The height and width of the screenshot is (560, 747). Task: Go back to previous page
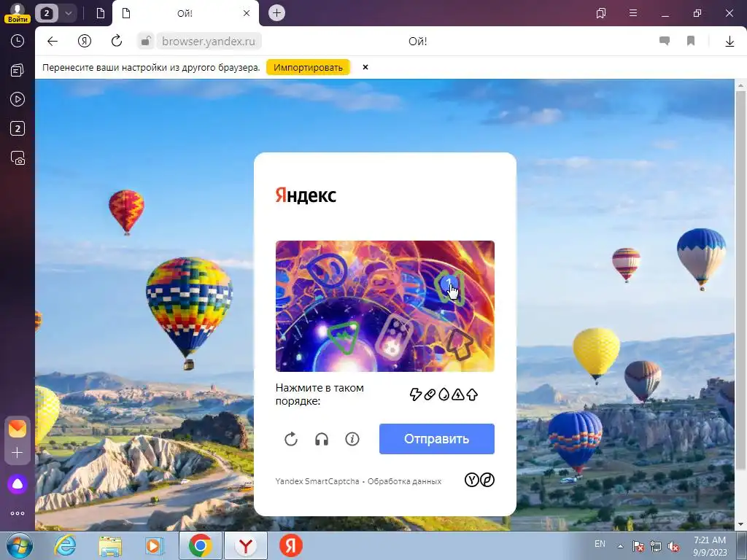coord(53,41)
